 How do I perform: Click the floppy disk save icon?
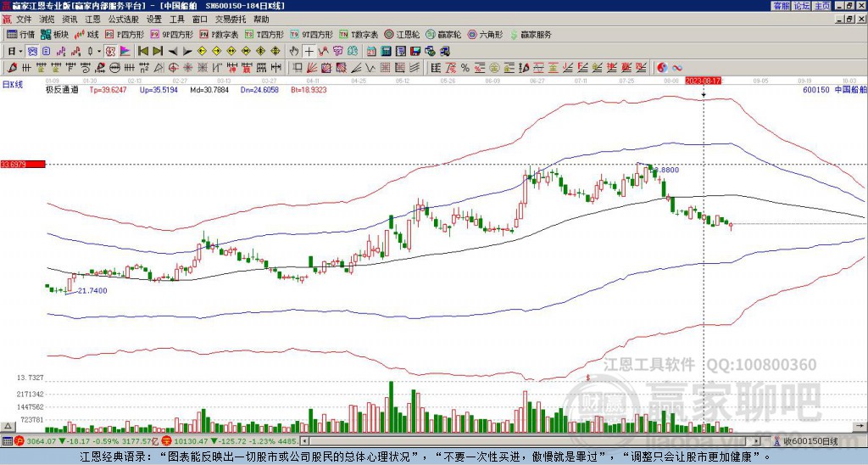(415, 52)
